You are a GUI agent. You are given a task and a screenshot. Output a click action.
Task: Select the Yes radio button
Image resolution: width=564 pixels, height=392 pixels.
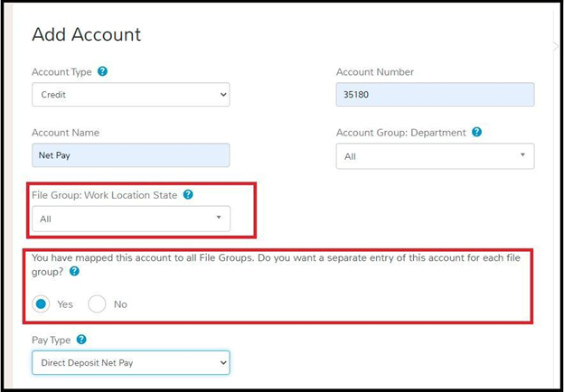pyautogui.click(x=41, y=304)
